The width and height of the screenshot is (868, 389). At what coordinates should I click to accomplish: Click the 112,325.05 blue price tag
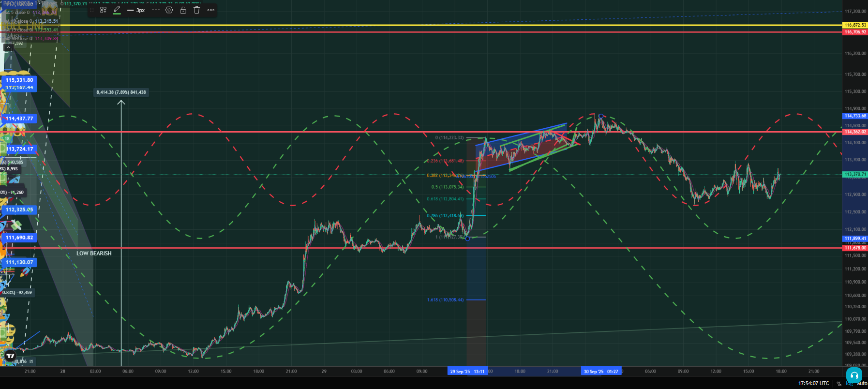point(19,209)
